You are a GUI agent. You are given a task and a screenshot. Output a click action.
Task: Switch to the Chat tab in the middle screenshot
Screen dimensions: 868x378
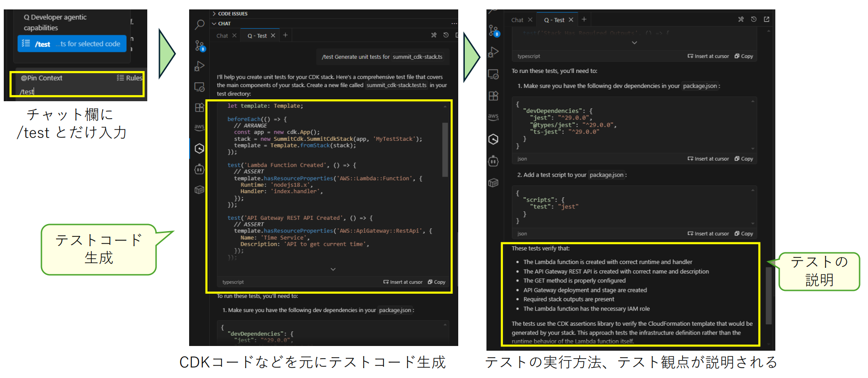[222, 36]
